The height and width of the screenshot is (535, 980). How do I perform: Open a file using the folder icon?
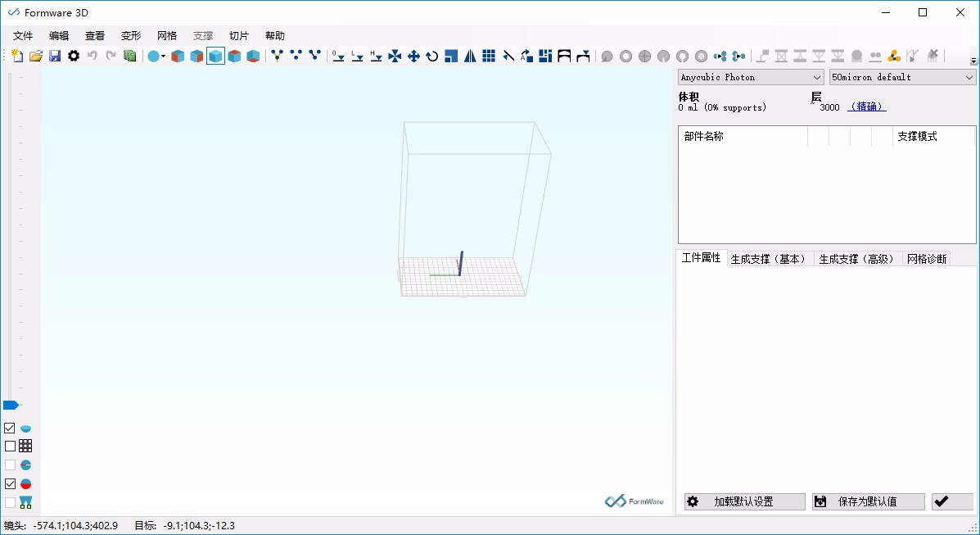pyautogui.click(x=36, y=57)
